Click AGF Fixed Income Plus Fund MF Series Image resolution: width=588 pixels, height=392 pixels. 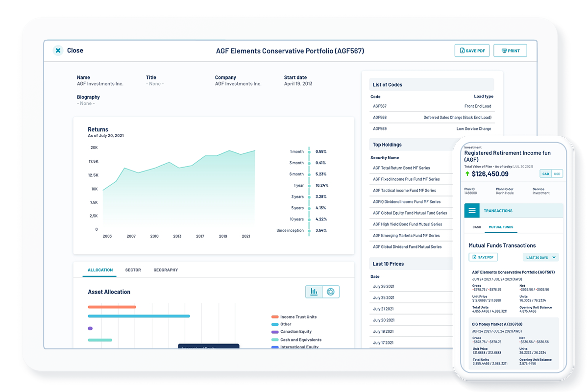click(x=406, y=179)
